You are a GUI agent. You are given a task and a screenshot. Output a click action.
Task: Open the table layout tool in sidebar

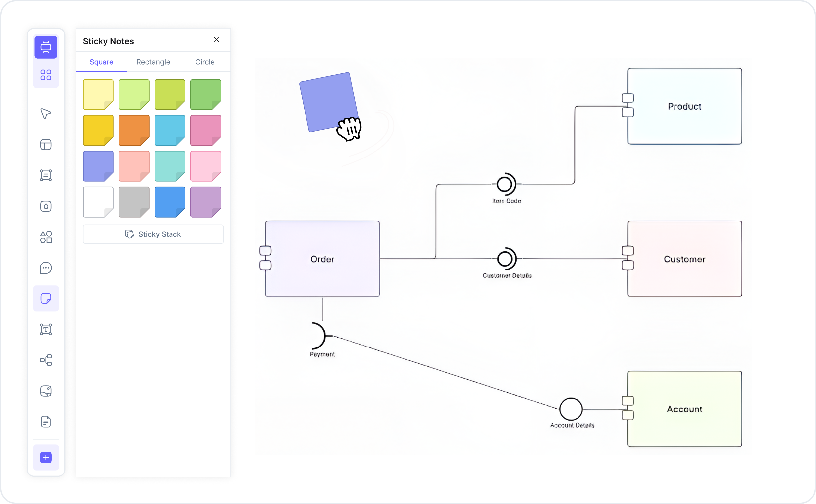tap(46, 145)
